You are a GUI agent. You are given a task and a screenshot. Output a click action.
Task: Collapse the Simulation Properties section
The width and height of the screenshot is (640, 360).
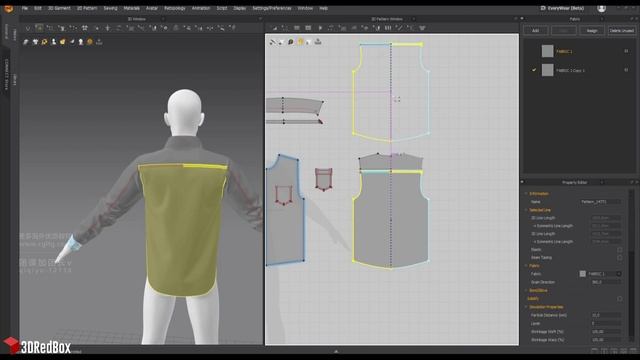(526, 307)
